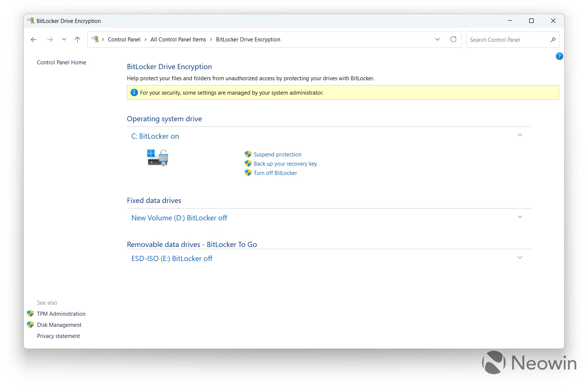Click the C: drive lock icon
The image size is (588, 386).
coord(158,158)
